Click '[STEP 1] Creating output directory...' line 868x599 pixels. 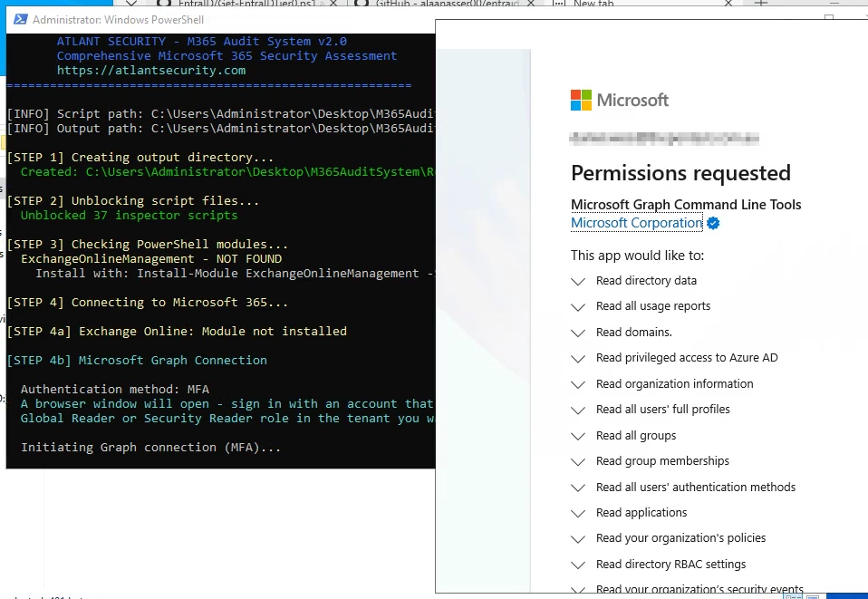coord(140,157)
